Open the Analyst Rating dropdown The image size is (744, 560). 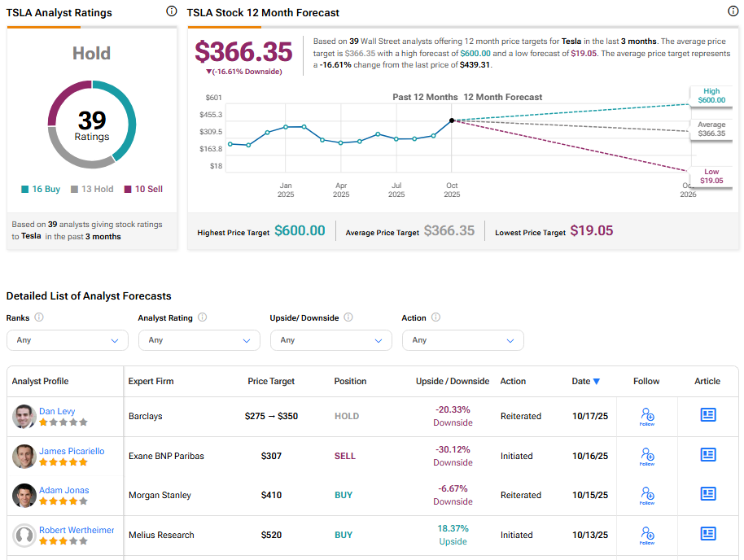(199, 340)
